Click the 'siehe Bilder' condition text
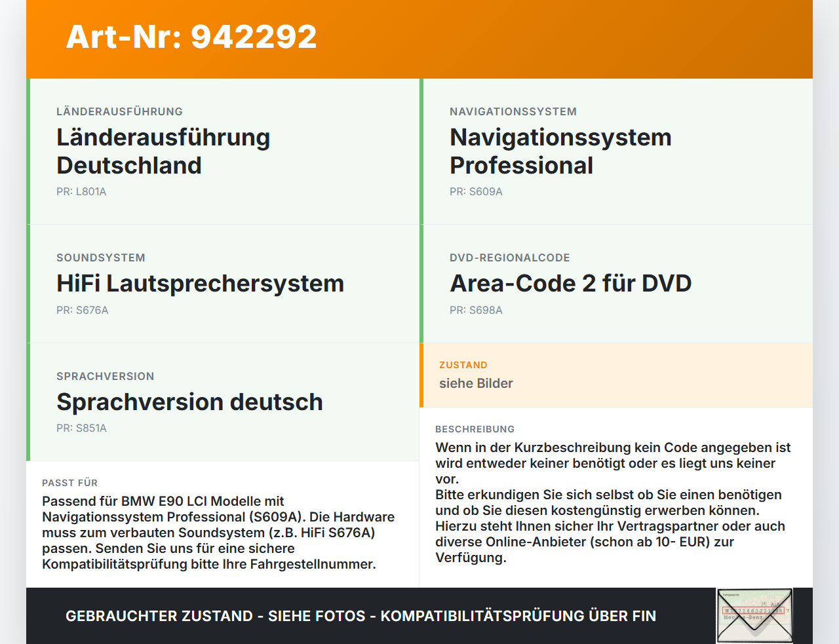Viewport: 839px width, 644px height. click(x=476, y=383)
